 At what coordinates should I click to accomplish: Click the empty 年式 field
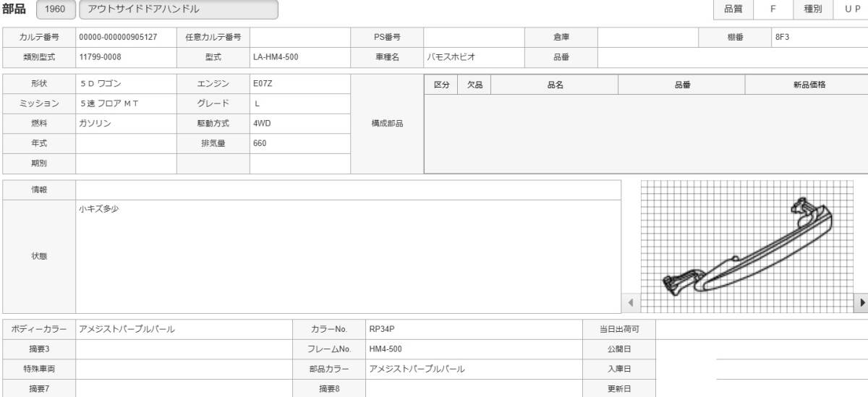click(126, 143)
